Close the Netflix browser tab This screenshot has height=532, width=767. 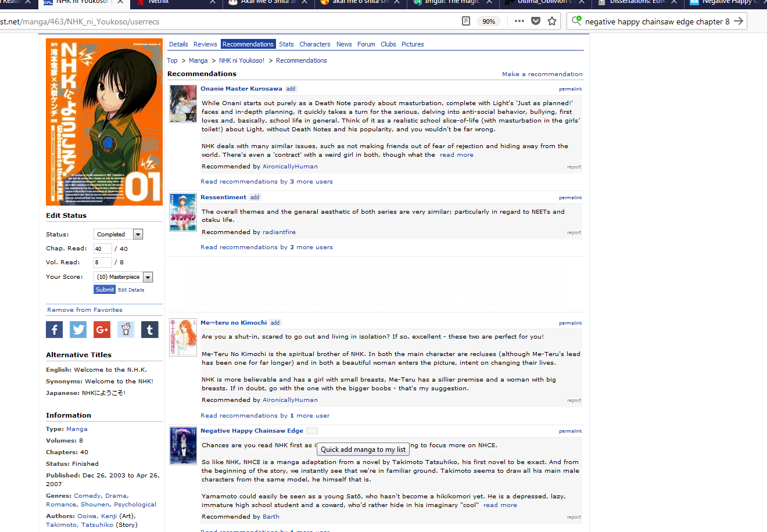click(212, 2)
